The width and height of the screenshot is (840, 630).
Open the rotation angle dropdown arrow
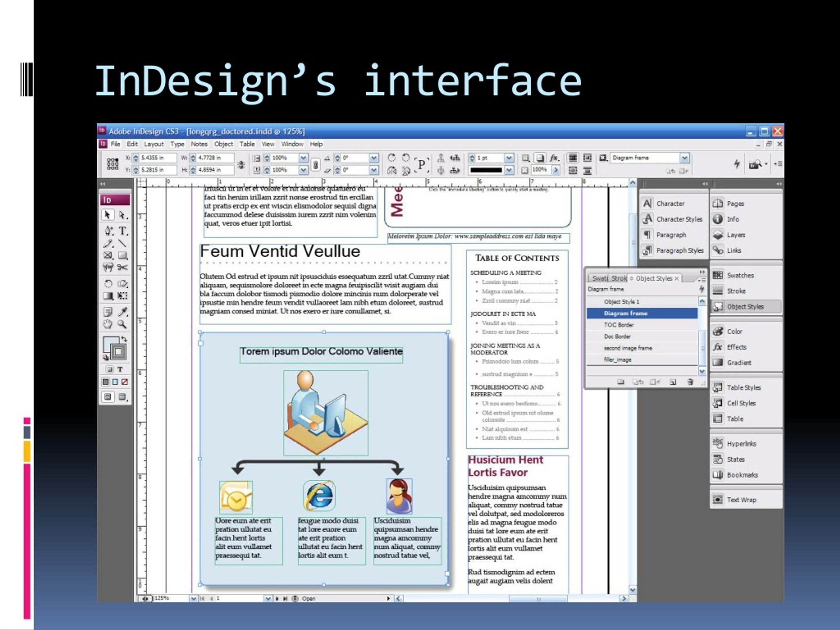pos(374,157)
